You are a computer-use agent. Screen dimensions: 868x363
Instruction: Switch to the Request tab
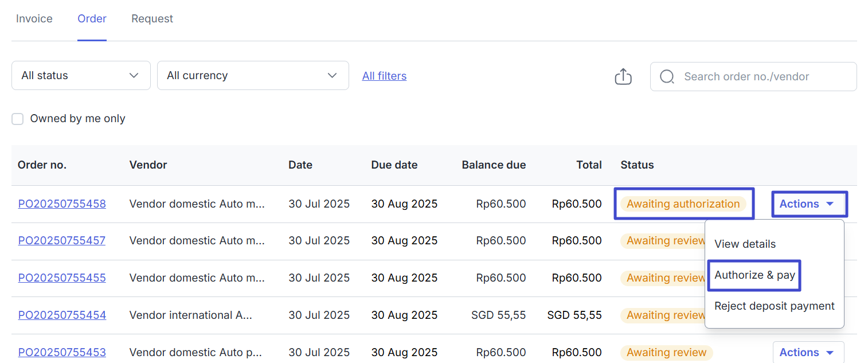tap(152, 19)
